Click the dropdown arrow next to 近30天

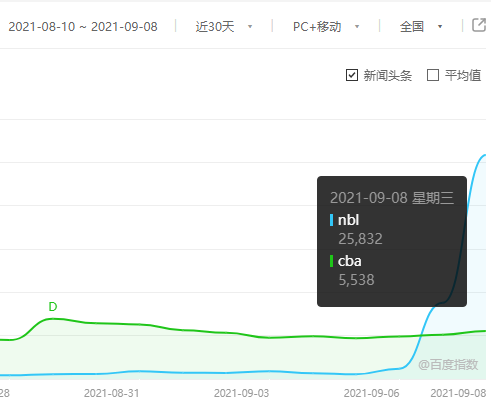coord(250,27)
